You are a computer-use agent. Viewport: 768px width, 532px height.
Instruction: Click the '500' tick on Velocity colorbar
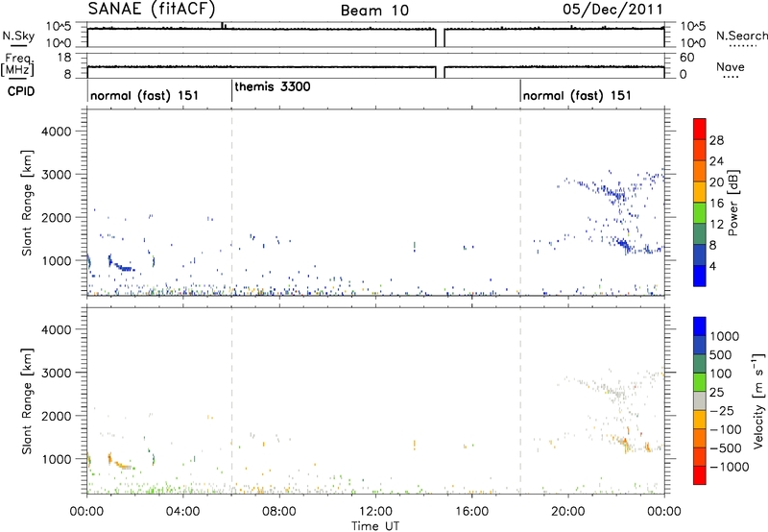click(721, 355)
